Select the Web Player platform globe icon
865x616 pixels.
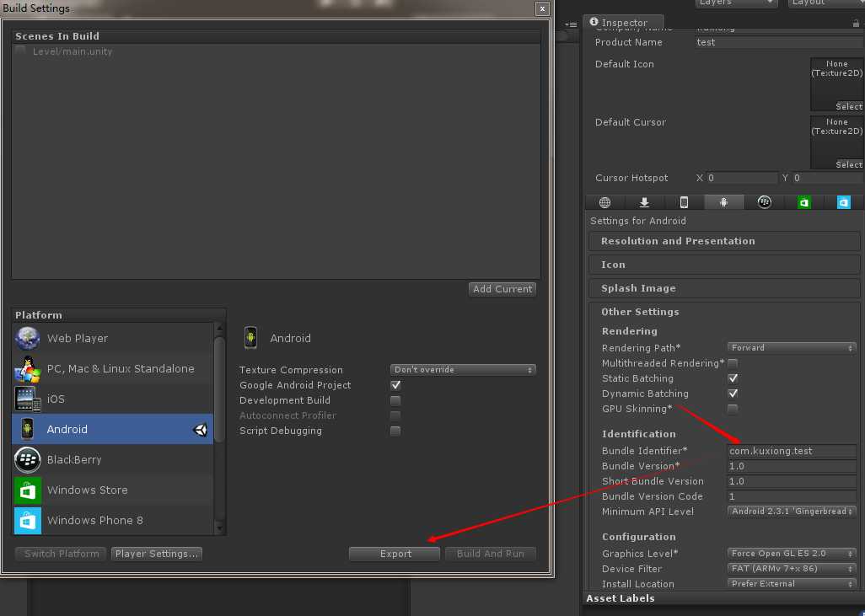click(x=27, y=338)
